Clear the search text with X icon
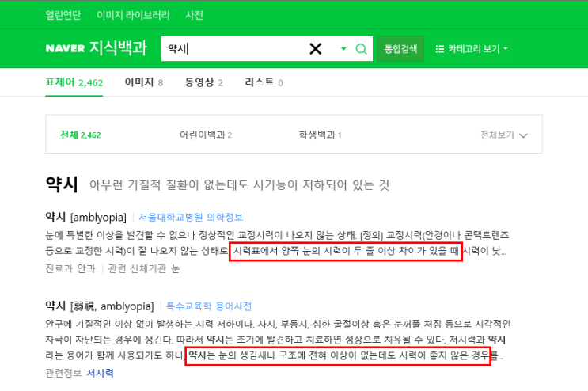Screen dimensions: 588x391 coord(316,49)
